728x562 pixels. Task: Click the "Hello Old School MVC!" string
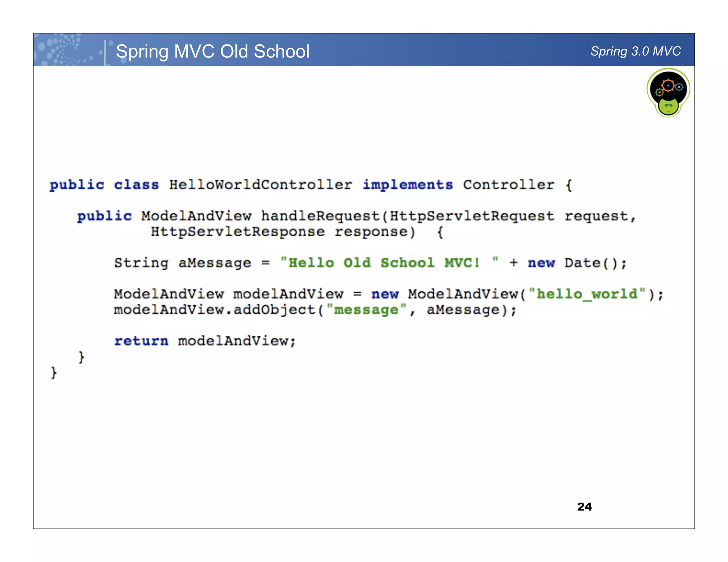pyautogui.click(x=384, y=263)
